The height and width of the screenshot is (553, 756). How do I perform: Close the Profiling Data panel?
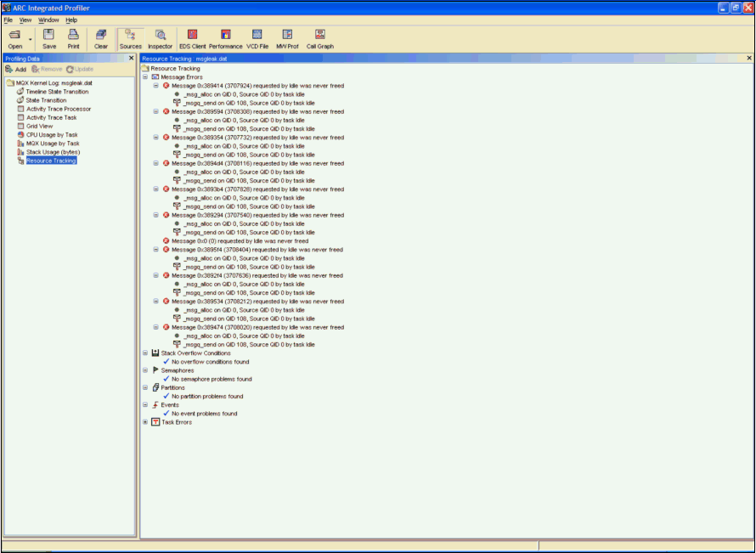131,58
